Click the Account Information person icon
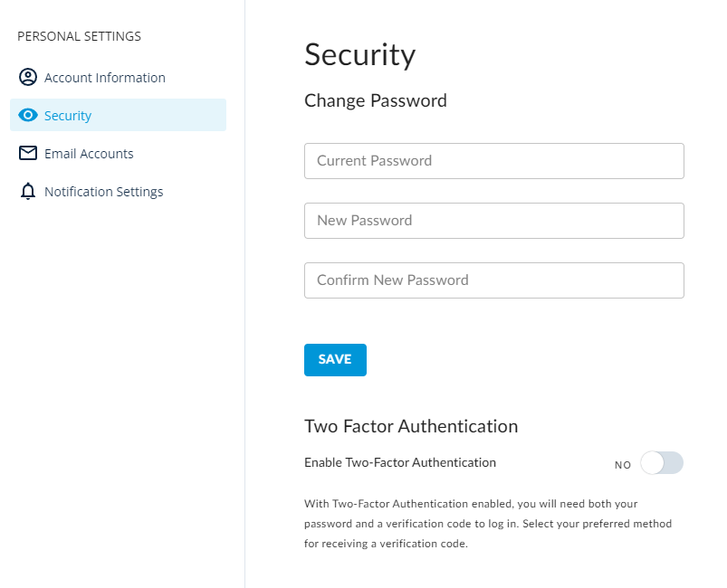 27,77
